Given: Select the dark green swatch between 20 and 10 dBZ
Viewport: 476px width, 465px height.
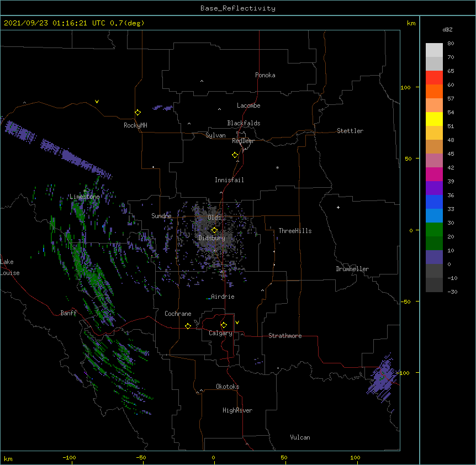Looking at the screenshot, I should pyautogui.click(x=434, y=244).
